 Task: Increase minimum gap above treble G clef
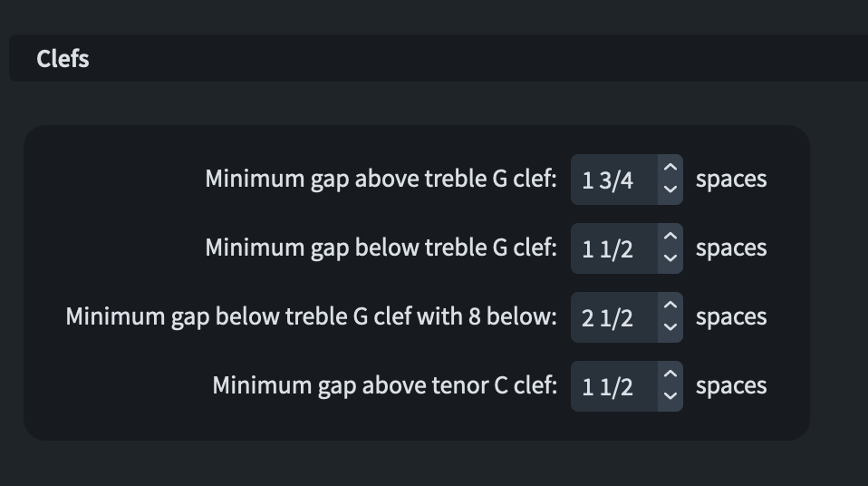coord(670,169)
